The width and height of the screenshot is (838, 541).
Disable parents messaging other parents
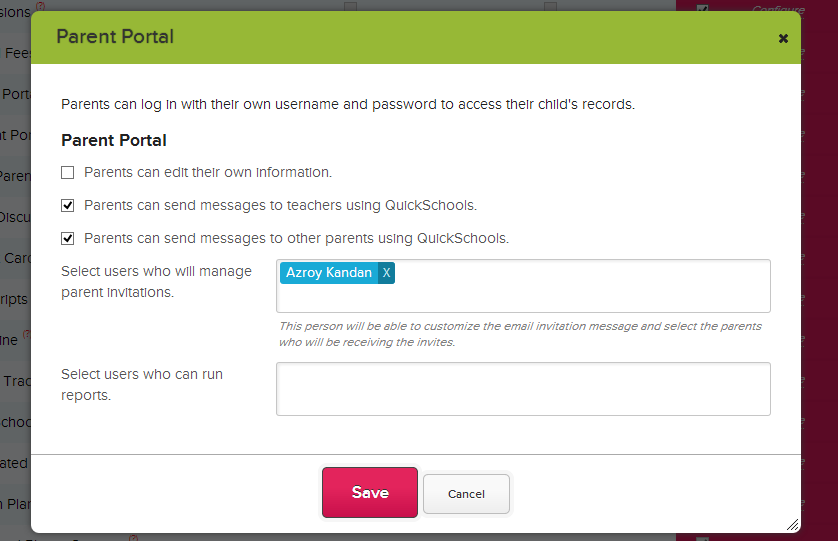[68, 238]
